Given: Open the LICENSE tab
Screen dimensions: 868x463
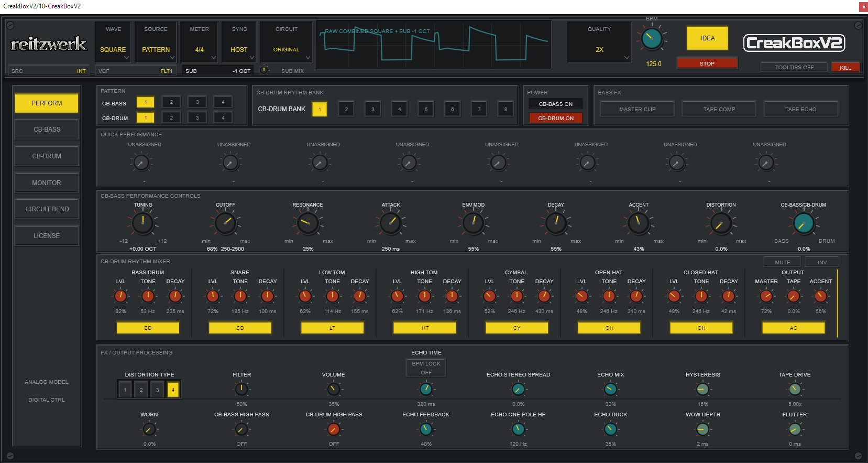Looking at the screenshot, I should pos(47,236).
